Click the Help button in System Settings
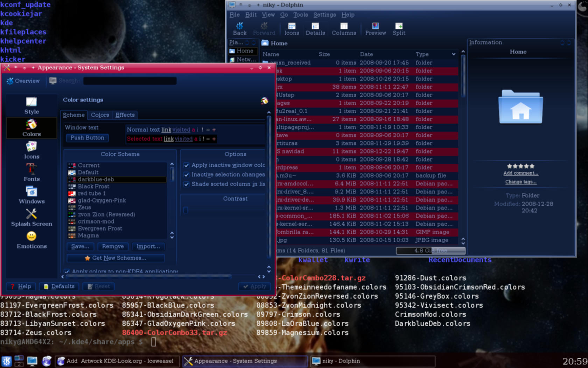588x368 pixels. pos(21,286)
